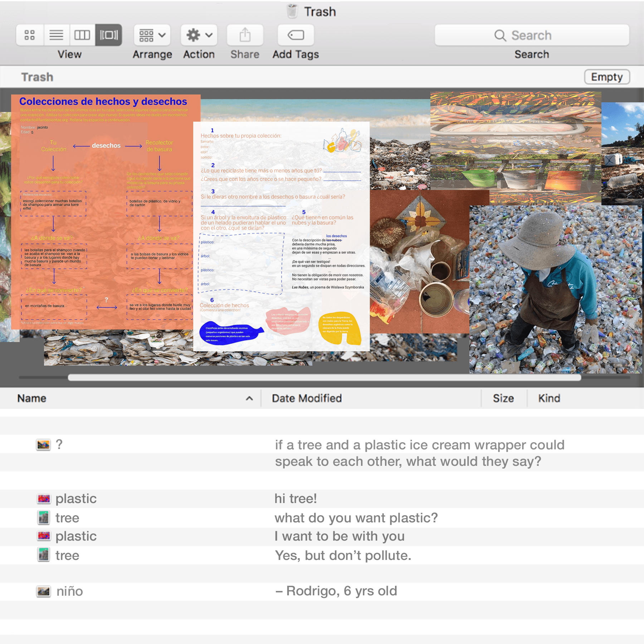
Task: Click the Share toolbar button
Action: point(245,35)
